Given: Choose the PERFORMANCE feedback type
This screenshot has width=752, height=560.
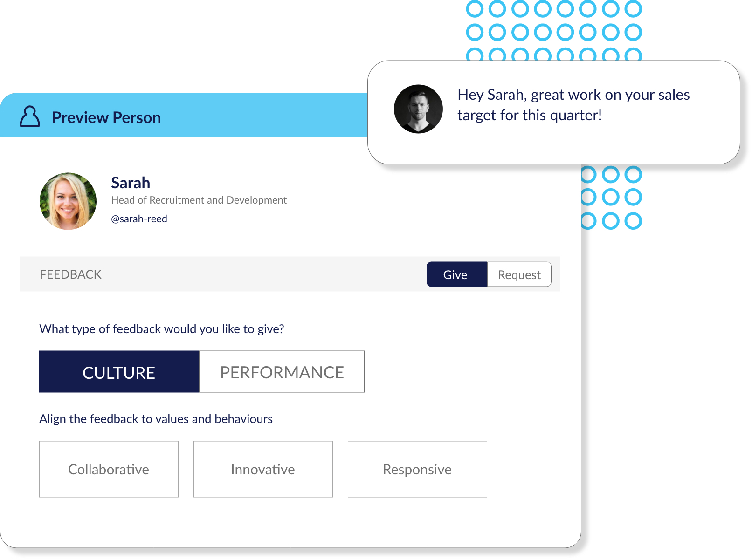Looking at the screenshot, I should pyautogui.click(x=282, y=372).
